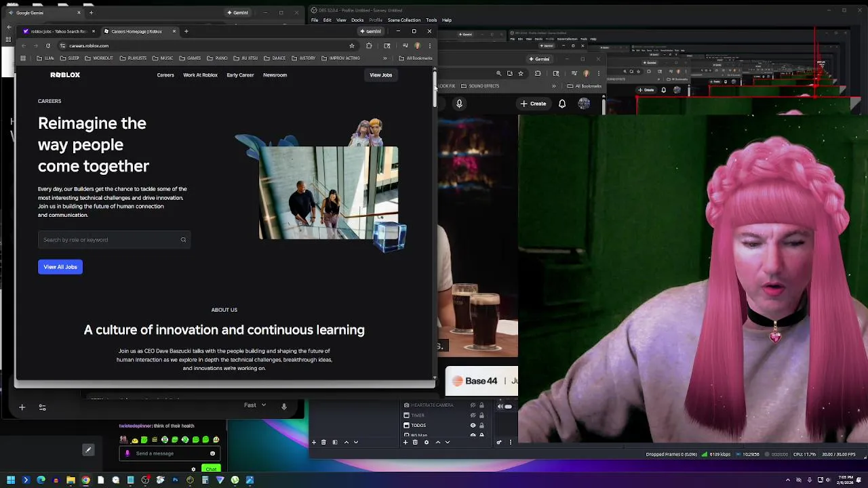Toggle visibility of HEARTRATE CAMERA source
The image size is (868, 488).
[473, 405]
